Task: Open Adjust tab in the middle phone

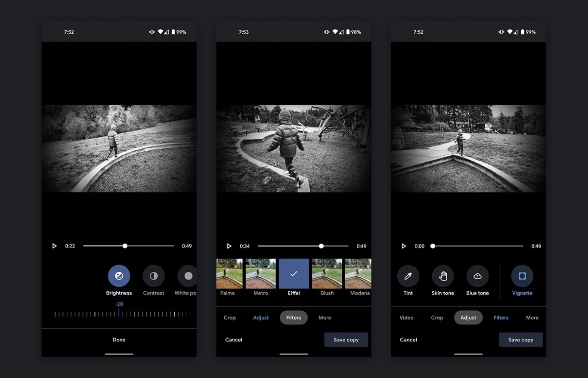Action: click(x=261, y=318)
